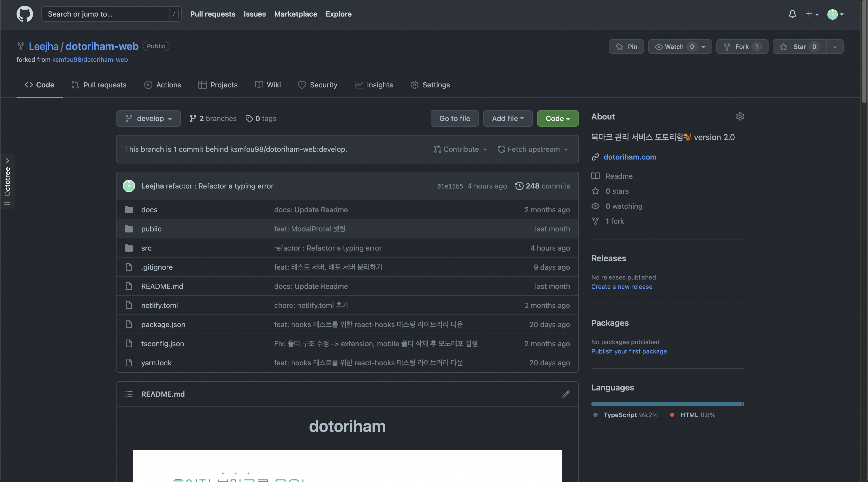The image size is (868, 482).
Task: Open README table of contents icon
Action: point(129,394)
